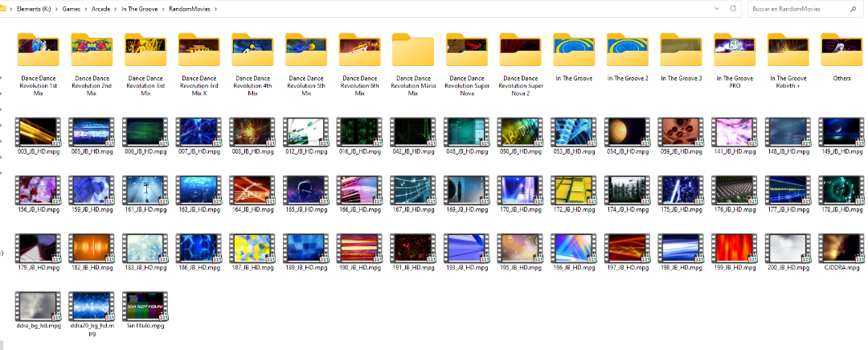Click the 170_JB_HD.mpg file name

(520, 210)
